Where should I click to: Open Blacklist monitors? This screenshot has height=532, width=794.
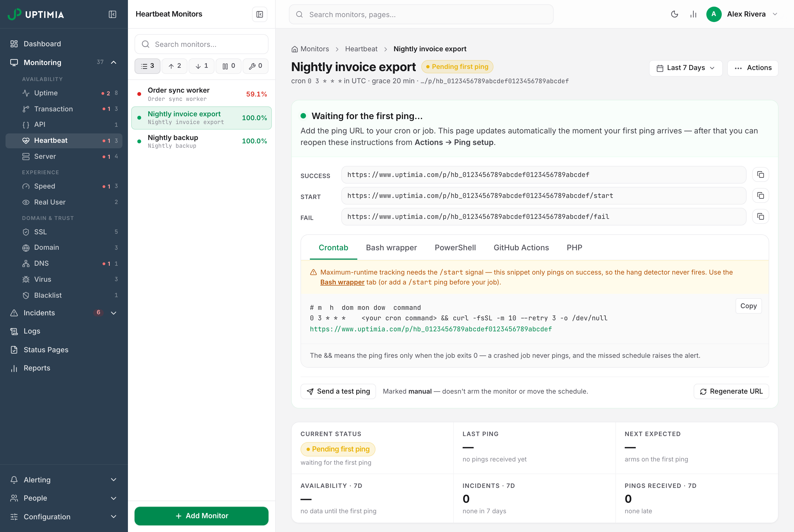click(x=64, y=295)
